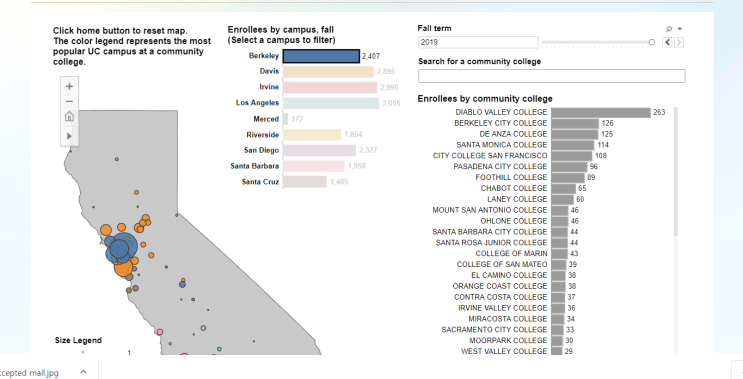The width and height of the screenshot is (743, 379).
Task: Open the downloaded mail.jpg file
Action: tap(29, 373)
